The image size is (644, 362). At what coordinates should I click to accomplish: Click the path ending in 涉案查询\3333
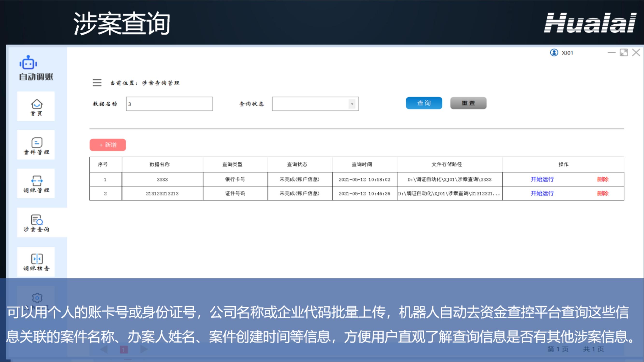click(450, 180)
